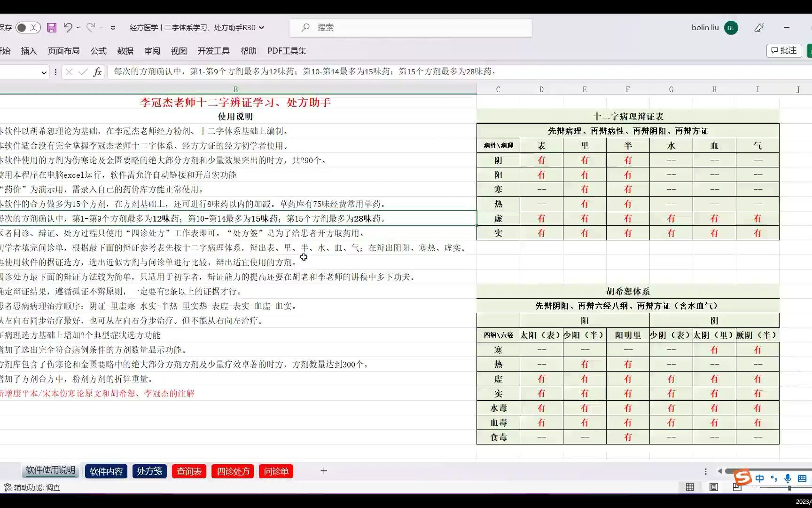Switch to 处方笺 sheet tab
The width and height of the screenshot is (812, 508).
pyautogui.click(x=149, y=471)
